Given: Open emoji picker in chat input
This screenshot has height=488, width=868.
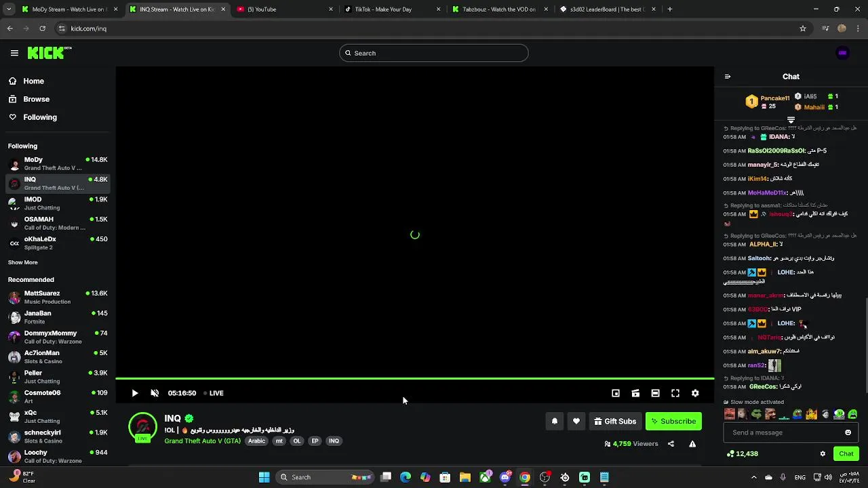Looking at the screenshot, I should (x=848, y=432).
